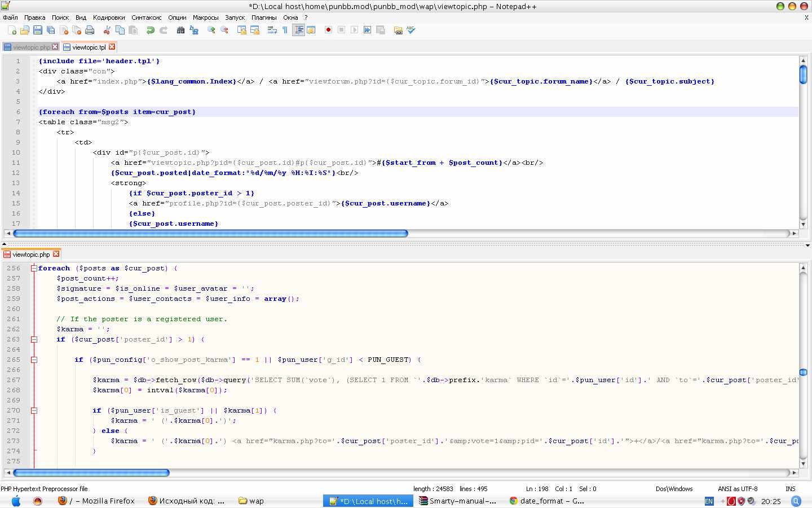Screen dimensions: 812x508
Task: Open the Синтаксис menu
Action: click(146, 17)
